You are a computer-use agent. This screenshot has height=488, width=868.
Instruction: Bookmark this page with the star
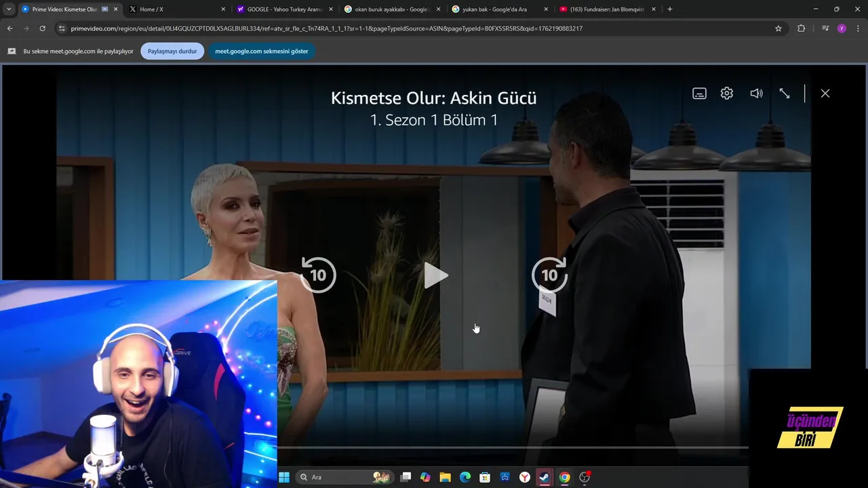[x=778, y=28]
